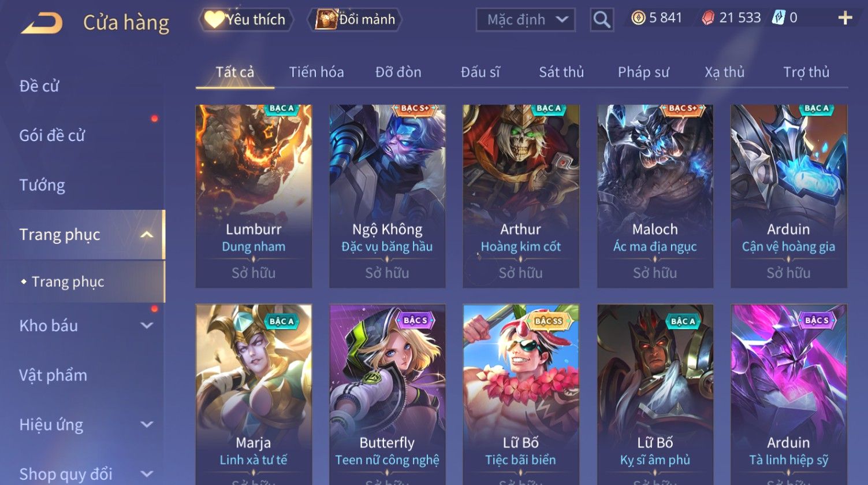Viewport: 868px width, 485px height.
Task: Select the Trang phục sub-item
Action: click(x=68, y=282)
